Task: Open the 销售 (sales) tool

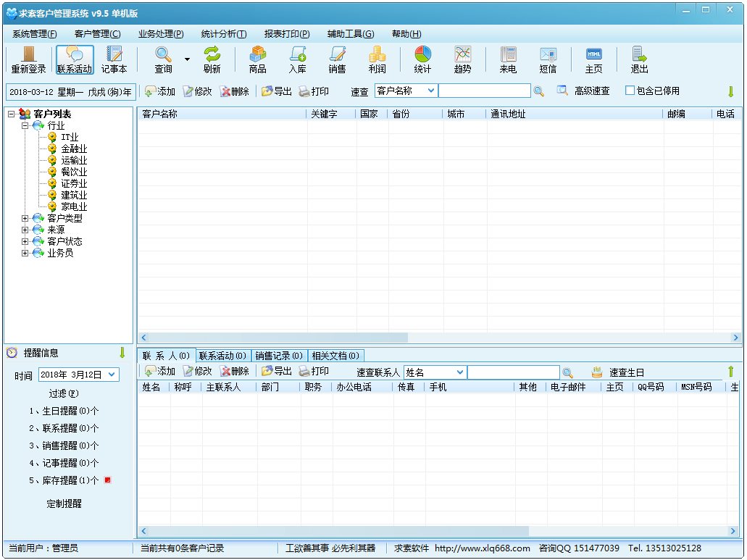Action: tap(337, 59)
